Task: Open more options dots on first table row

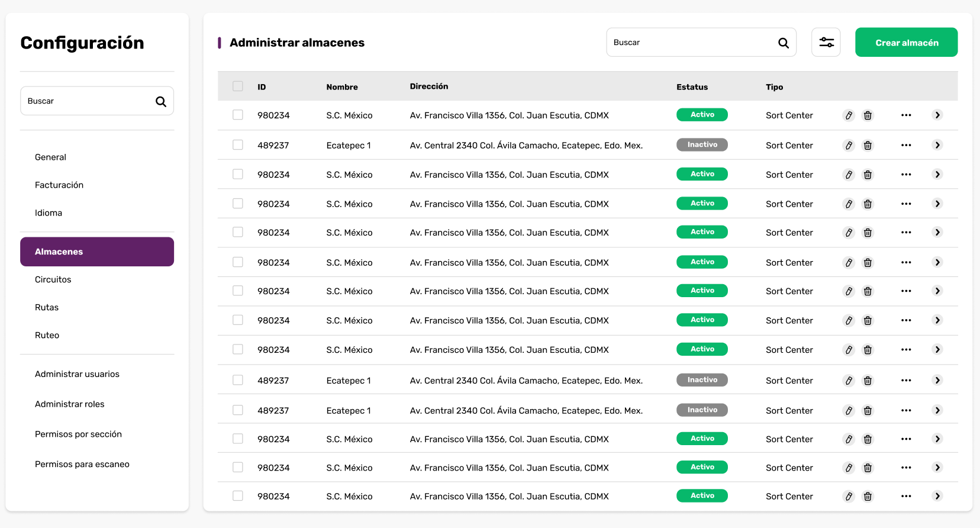Action: pyautogui.click(x=906, y=115)
